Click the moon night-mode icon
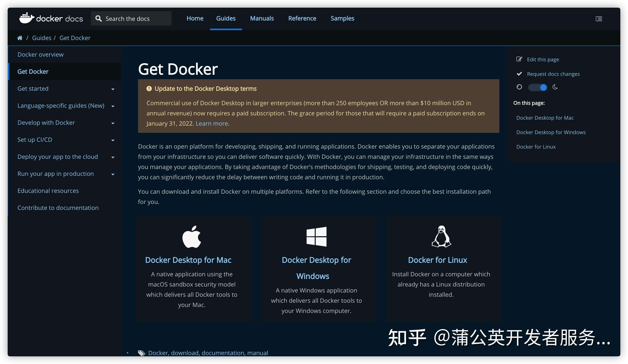The width and height of the screenshot is (628, 364). pyautogui.click(x=555, y=87)
